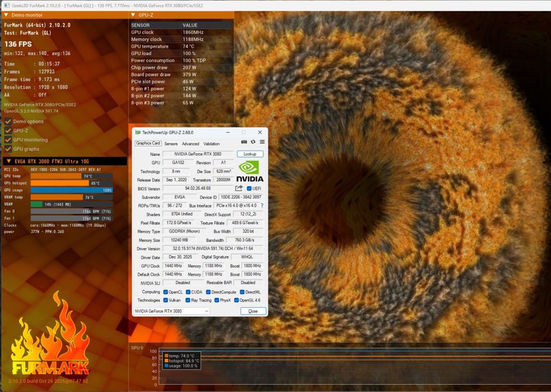Toggle the GPU monitoring checkbox
This screenshot has height=392, width=551.
[x=8, y=139]
